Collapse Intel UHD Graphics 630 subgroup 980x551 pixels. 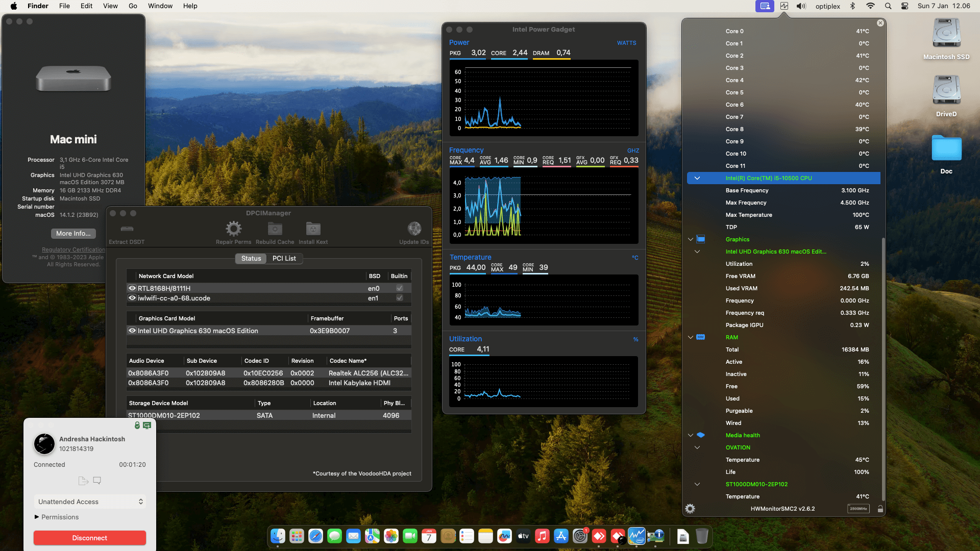(697, 252)
